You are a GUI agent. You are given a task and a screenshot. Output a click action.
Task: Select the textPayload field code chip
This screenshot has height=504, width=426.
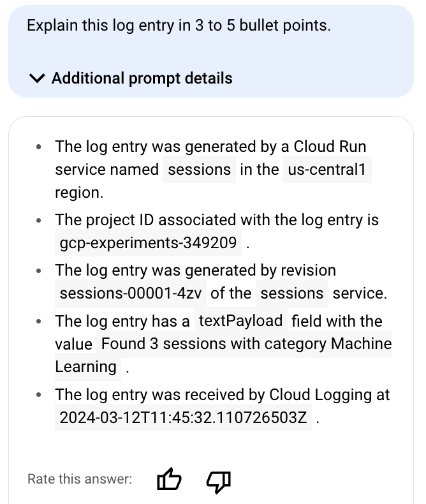click(x=241, y=321)
